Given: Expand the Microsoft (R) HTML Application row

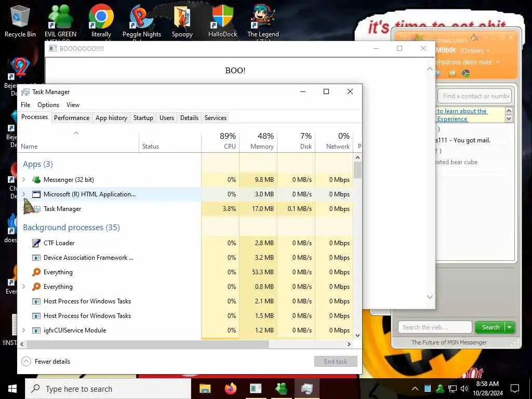Looking at the screenshot, I should (x=24, y=194).
